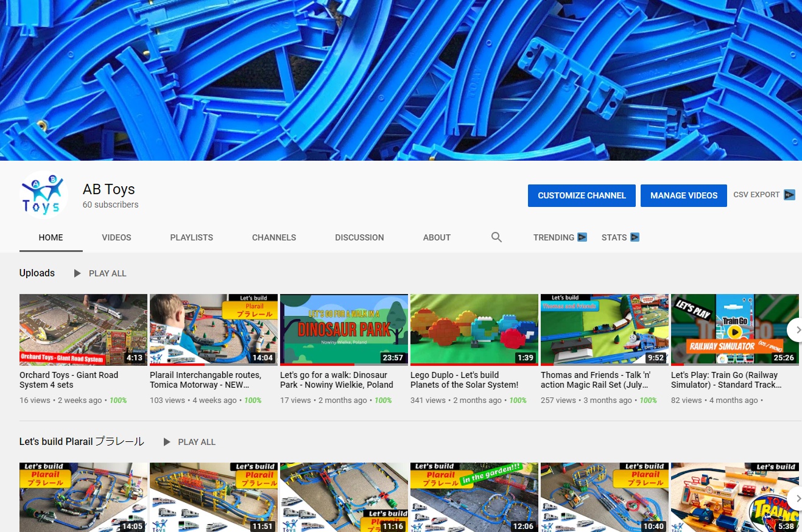Open the Dinosaur Park video thumbnail
Viewport: 802px width, 532px height.
point(343,329)
